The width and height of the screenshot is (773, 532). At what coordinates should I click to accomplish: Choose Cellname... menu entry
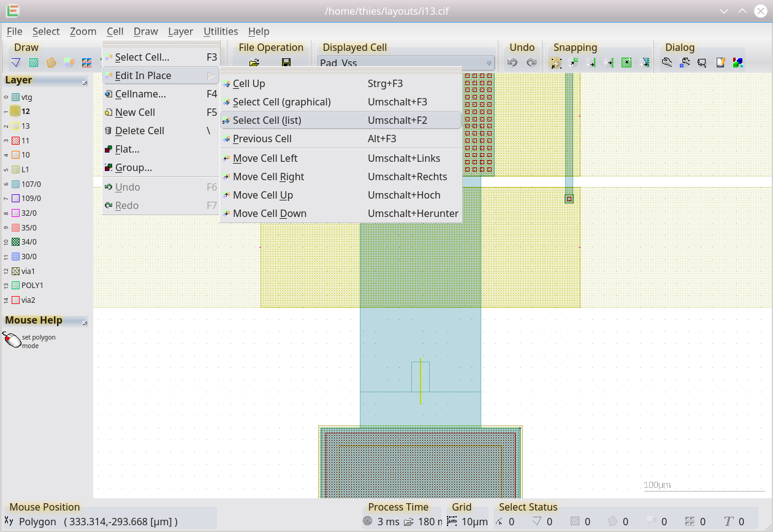coord(161,94)
